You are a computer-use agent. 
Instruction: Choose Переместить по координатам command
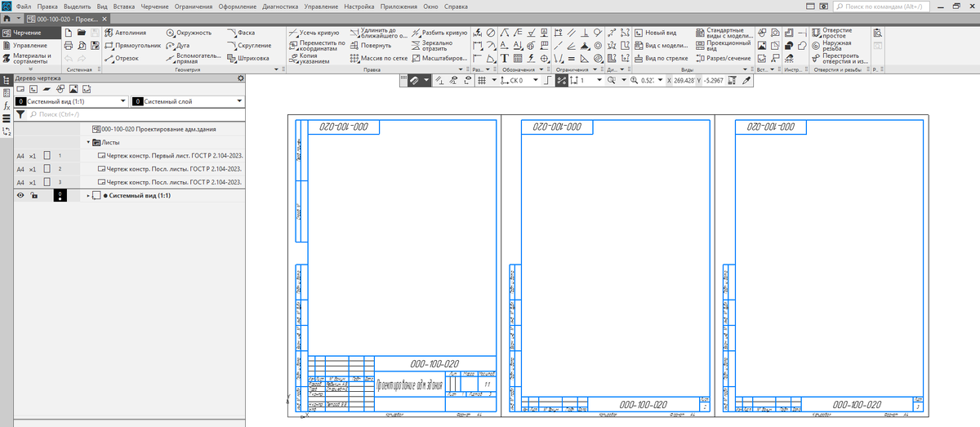click(316, 46)
